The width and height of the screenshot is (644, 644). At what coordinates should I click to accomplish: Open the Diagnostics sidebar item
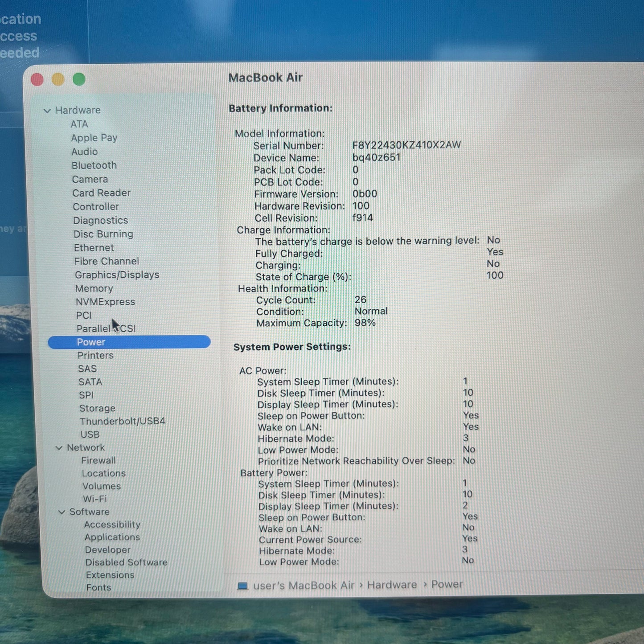[x=101, y=221]
